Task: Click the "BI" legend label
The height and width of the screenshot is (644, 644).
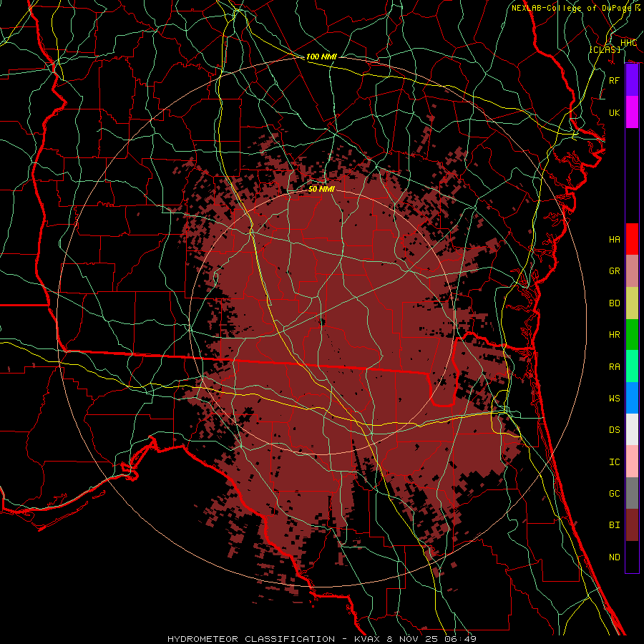Action: [614, 525]
